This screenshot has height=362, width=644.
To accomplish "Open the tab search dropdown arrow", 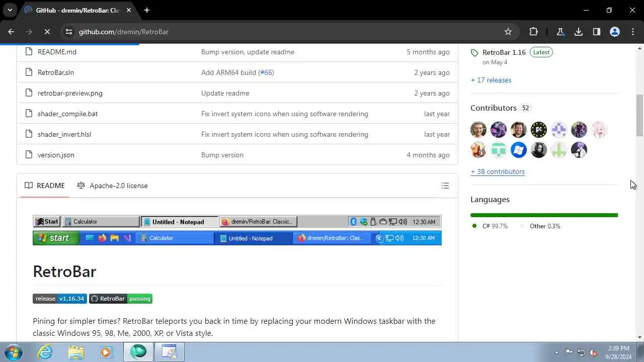I will click(x=10, y=10).
